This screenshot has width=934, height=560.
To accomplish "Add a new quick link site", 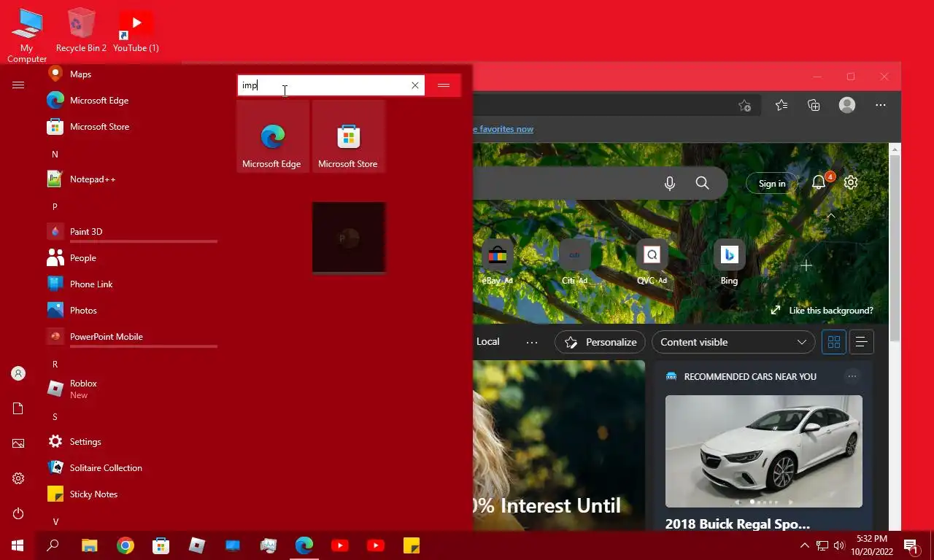I will pyautogui.click(x=806, y=265).
